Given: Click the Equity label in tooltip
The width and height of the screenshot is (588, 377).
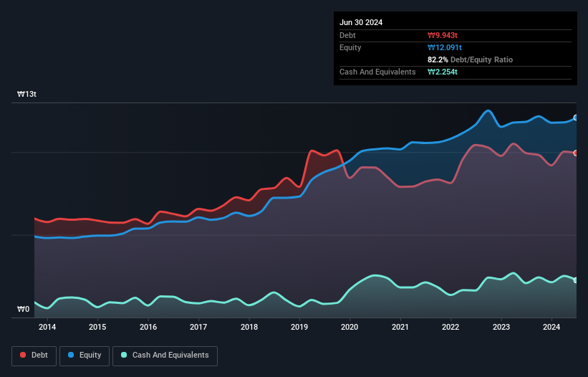Looking at the screenshot, I should coord(350,47).
